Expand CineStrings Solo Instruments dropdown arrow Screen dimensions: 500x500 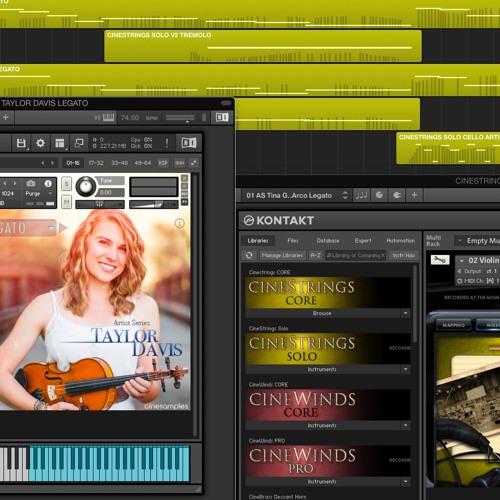coord(405,369)
